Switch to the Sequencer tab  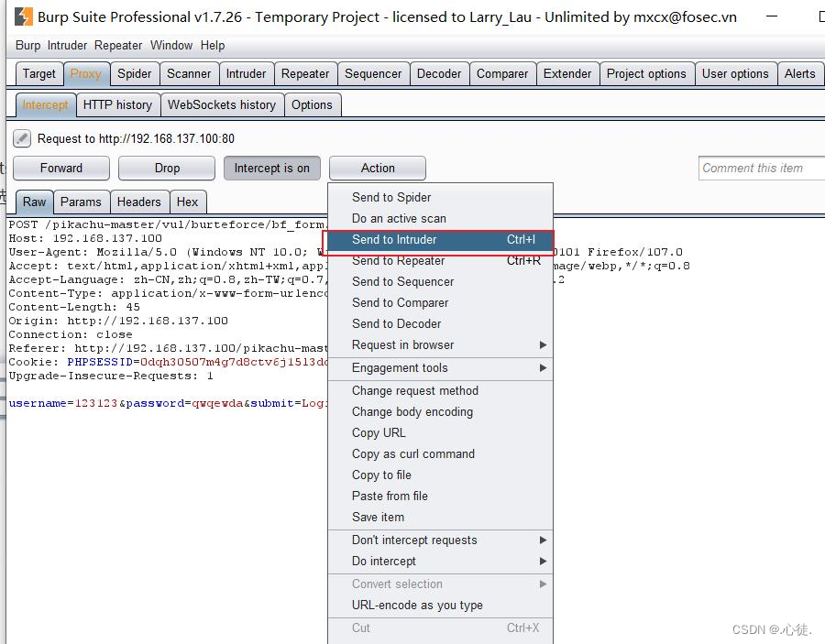pos(373,74)
